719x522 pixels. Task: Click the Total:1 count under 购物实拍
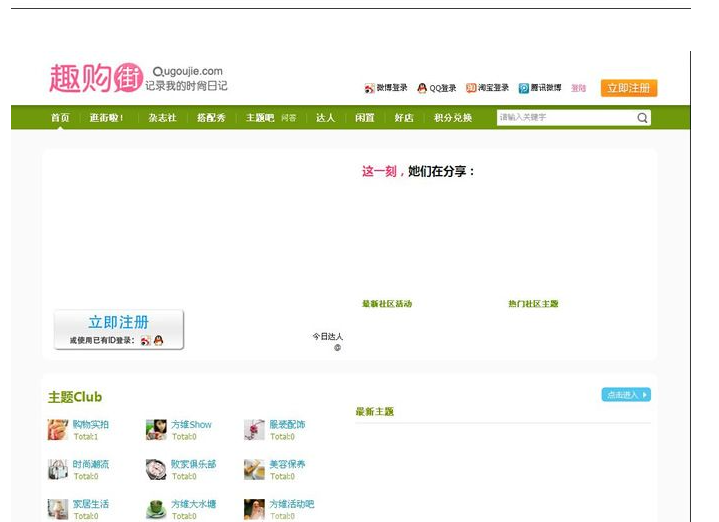86,437
